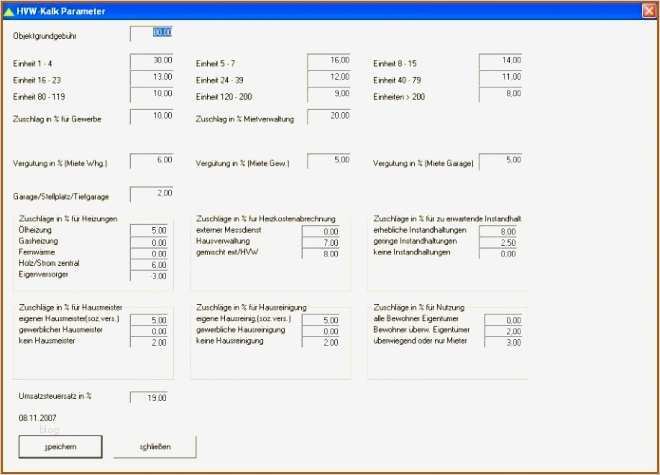
Task: Click the Einheit 1 - 4 value field
Action: click(152, 61)
